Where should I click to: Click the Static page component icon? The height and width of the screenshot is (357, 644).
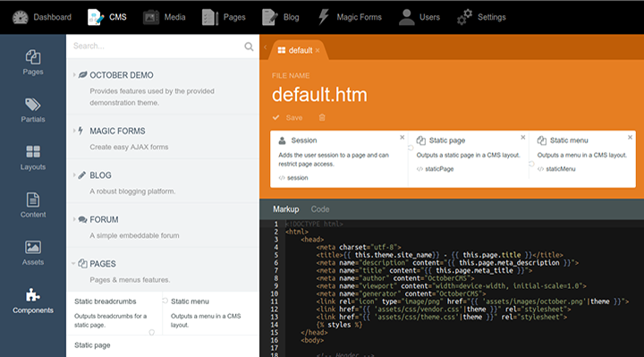click(421, 140)
